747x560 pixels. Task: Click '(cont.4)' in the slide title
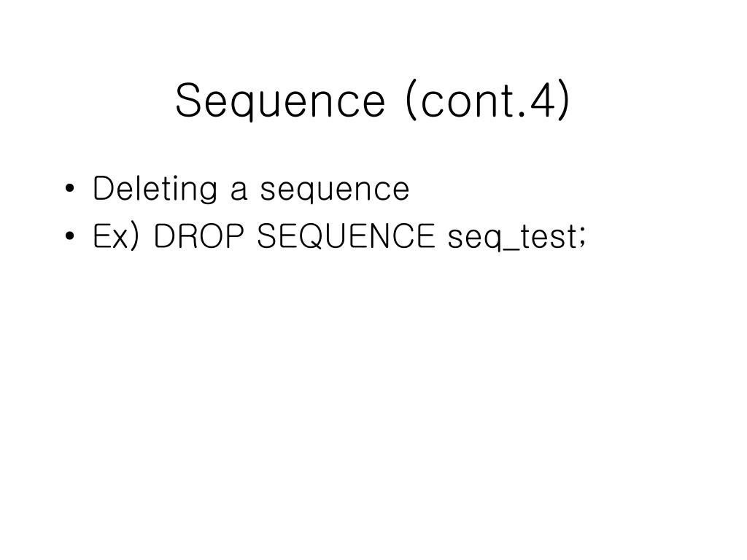click(x=487, y=100)
